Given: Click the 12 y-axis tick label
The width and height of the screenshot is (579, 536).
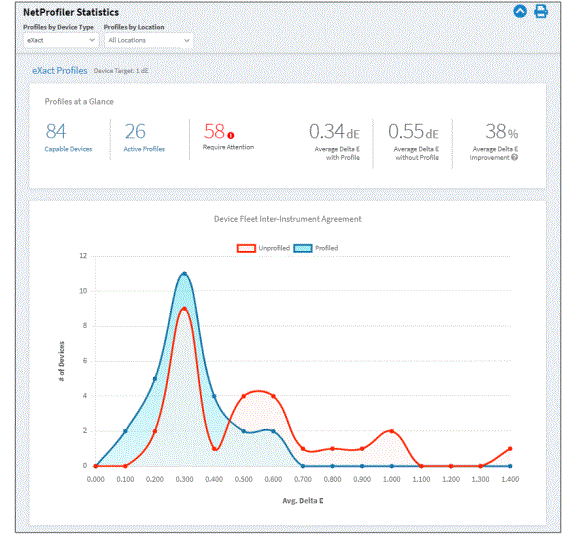Looking at the screenshot, I should pyautogui.click(x=83, y=256).
